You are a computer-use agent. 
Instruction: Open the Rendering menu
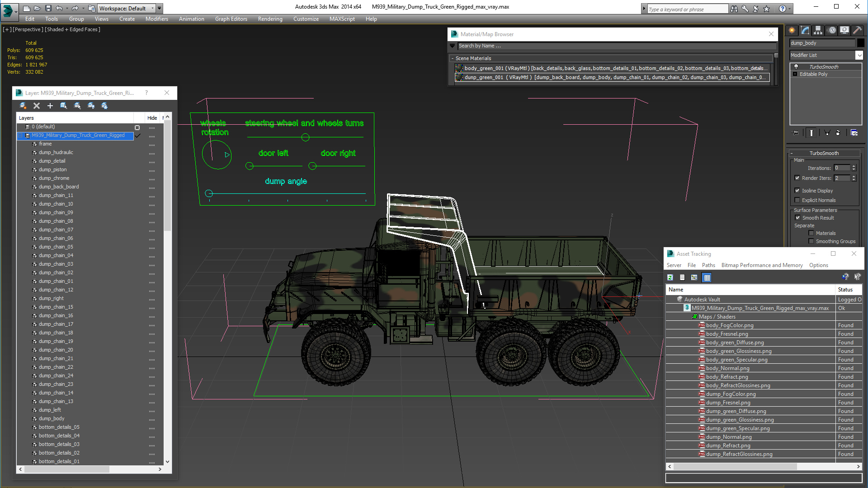point(270,19)
